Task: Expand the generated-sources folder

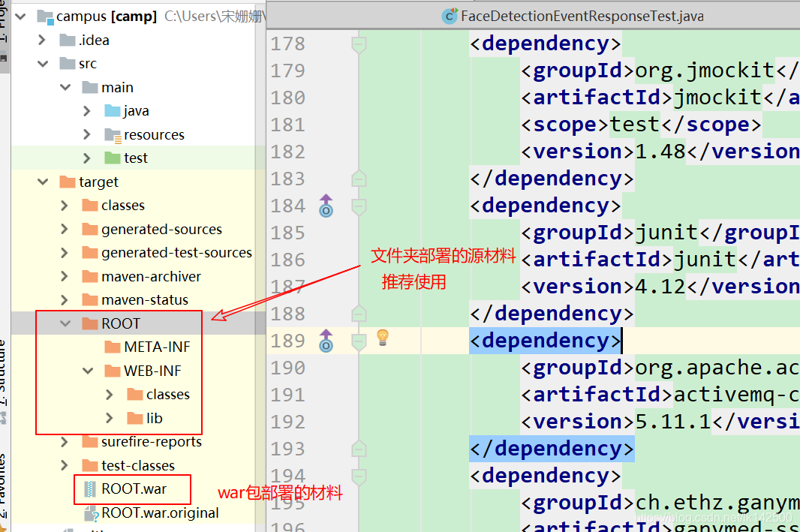Action: 65,229
